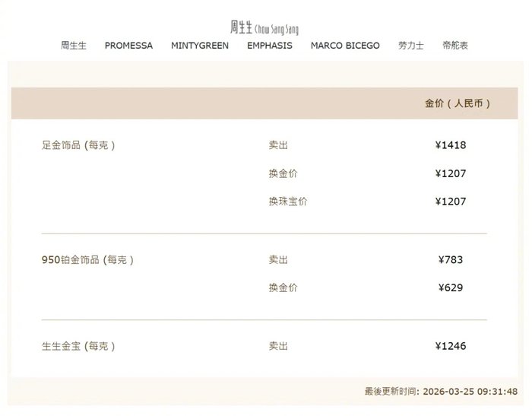
Task: Open the 周生生 brand tab
Action: 74,46
